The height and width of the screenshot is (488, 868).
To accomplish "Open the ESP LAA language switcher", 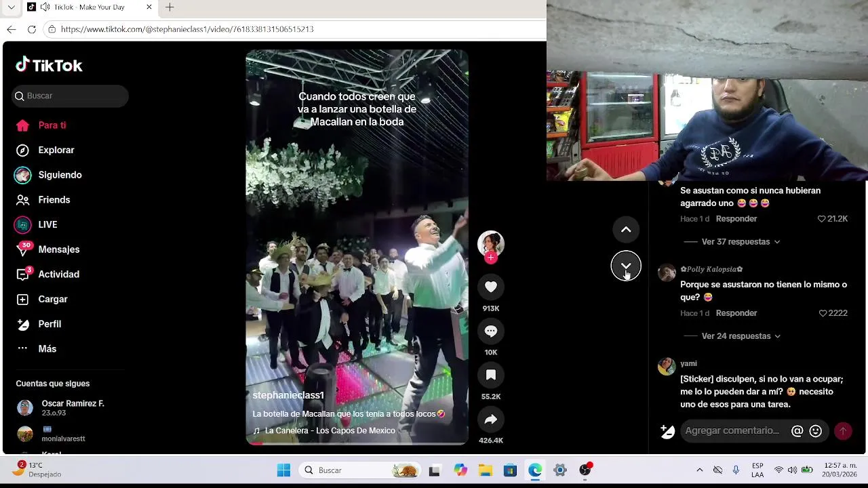I will (x=757, y=470).
